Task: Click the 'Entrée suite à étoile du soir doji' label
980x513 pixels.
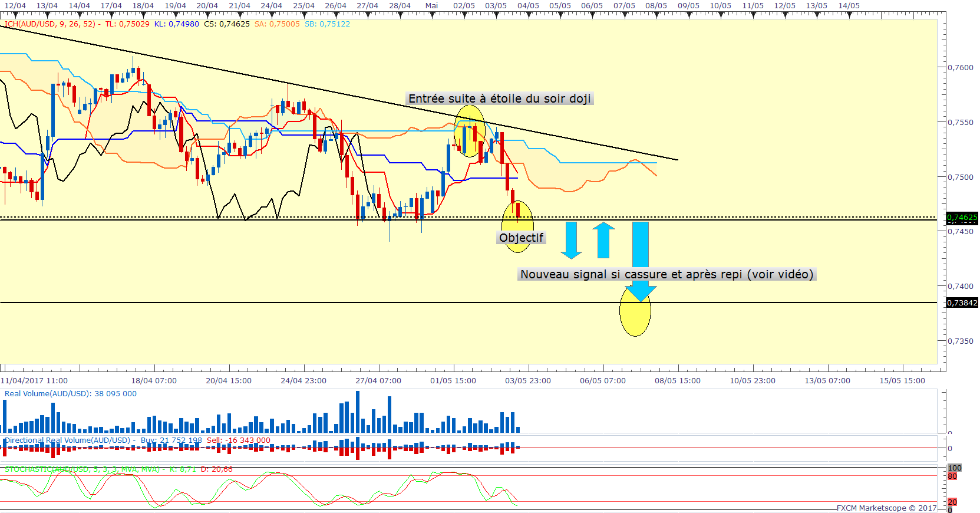Action: (x=500, y=98)
